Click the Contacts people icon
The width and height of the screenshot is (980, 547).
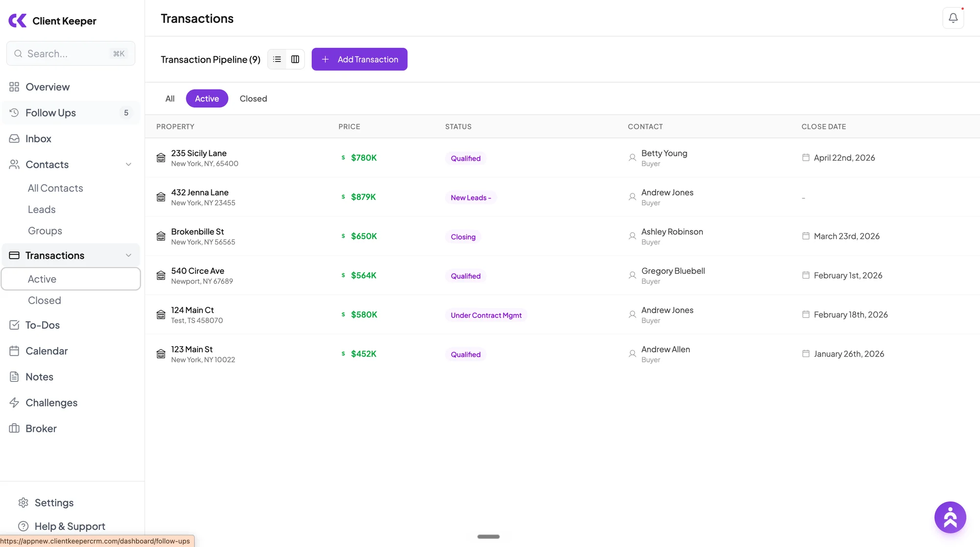tap(14, 165)
